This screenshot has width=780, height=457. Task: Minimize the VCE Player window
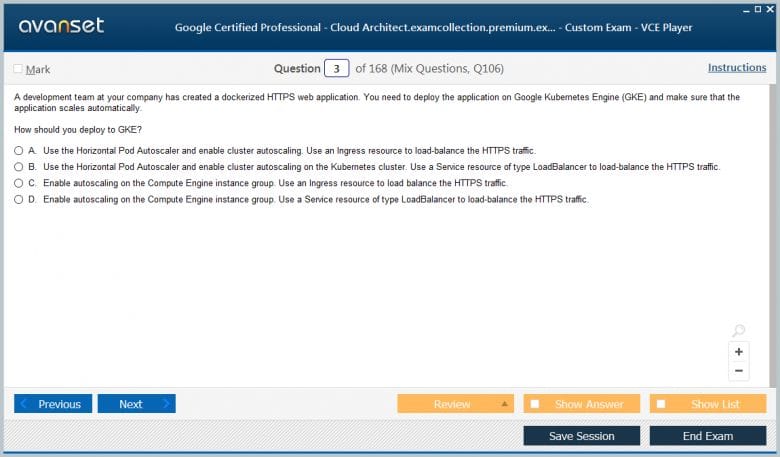[746, 10]
